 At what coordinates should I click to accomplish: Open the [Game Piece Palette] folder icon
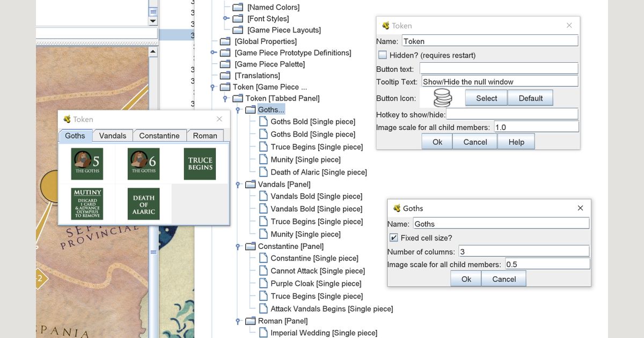coord(225,64)
